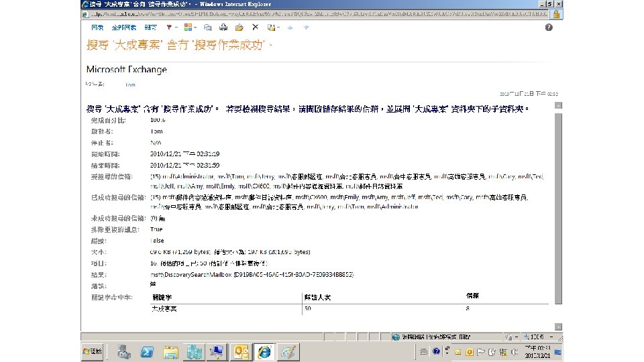The height and width of the screenshot is (362, 644).
Task: Open the Windows Start button
Action: (x=93, y=352)
